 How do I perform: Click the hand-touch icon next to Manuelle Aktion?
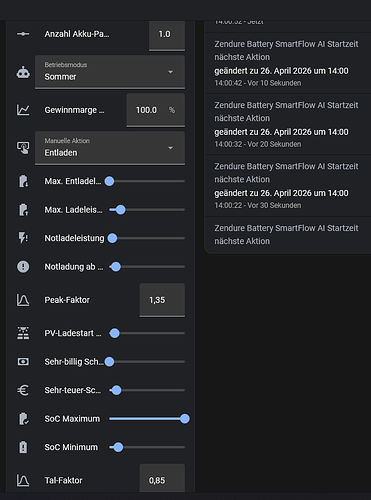tap(23, 148)
